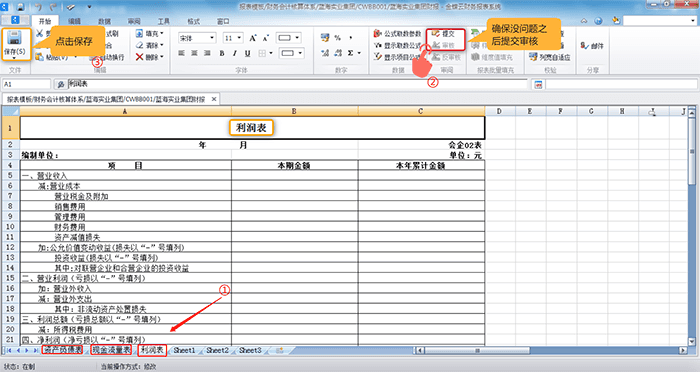Screen dimensions: 700x372
Task: Toggle bold formatting (B)
Action: coord(222,53)
